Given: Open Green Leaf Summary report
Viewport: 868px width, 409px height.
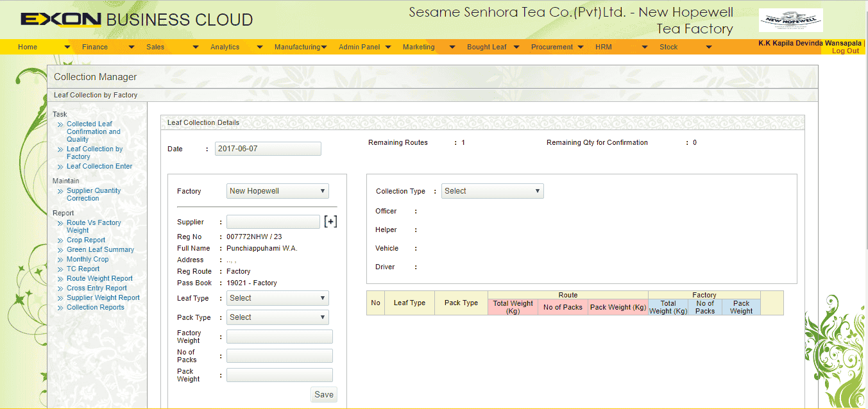Looking at the screenshot, I should coord(100,249).
